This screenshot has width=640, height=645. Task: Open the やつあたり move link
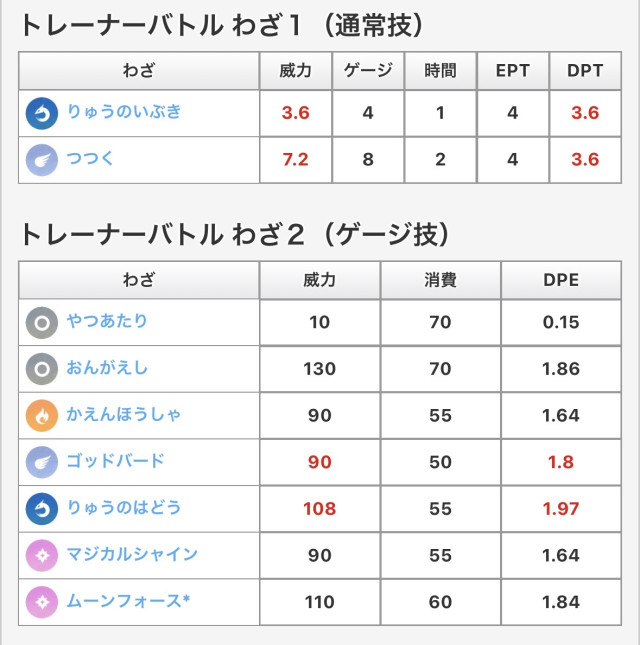pos(108,321)
